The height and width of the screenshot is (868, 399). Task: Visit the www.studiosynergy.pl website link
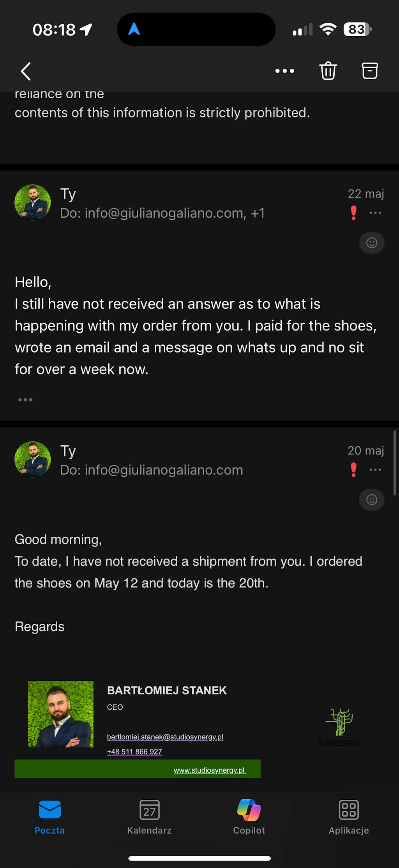209,770
